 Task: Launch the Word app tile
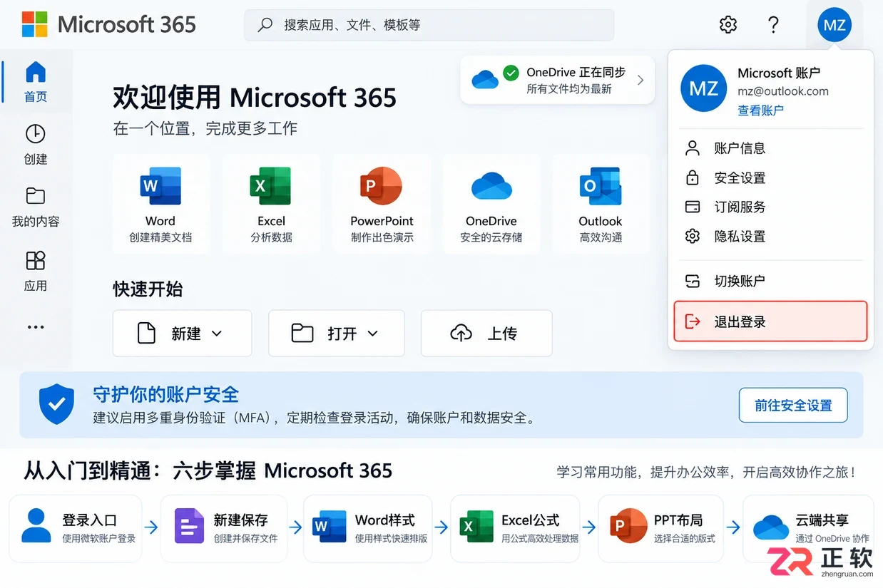[160, 204]
